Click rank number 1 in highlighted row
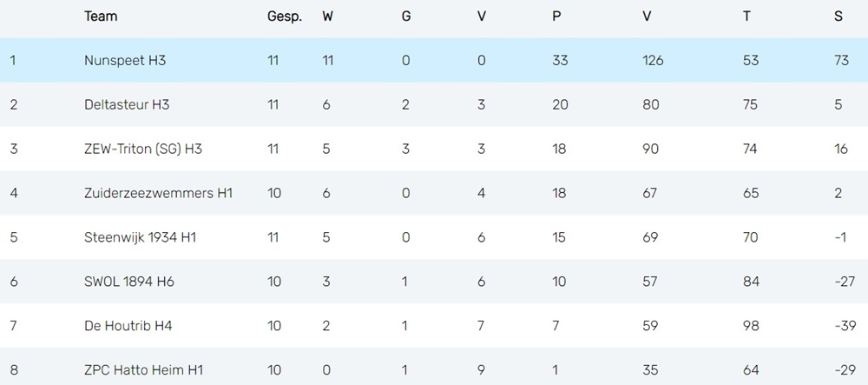Image resolution: width=868 pixels, height=385 pixels. point(13,60)
